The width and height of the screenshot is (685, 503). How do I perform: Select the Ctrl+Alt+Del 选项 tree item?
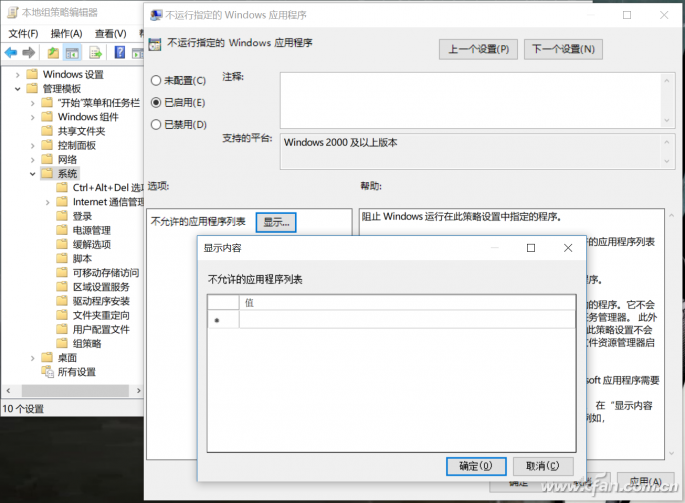[x=107, y=187]
